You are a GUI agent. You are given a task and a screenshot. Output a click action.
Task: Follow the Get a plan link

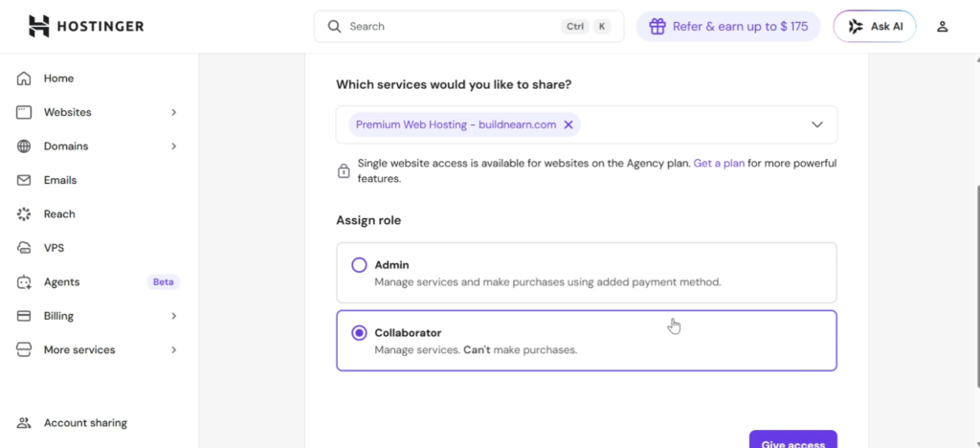[719, 164]
